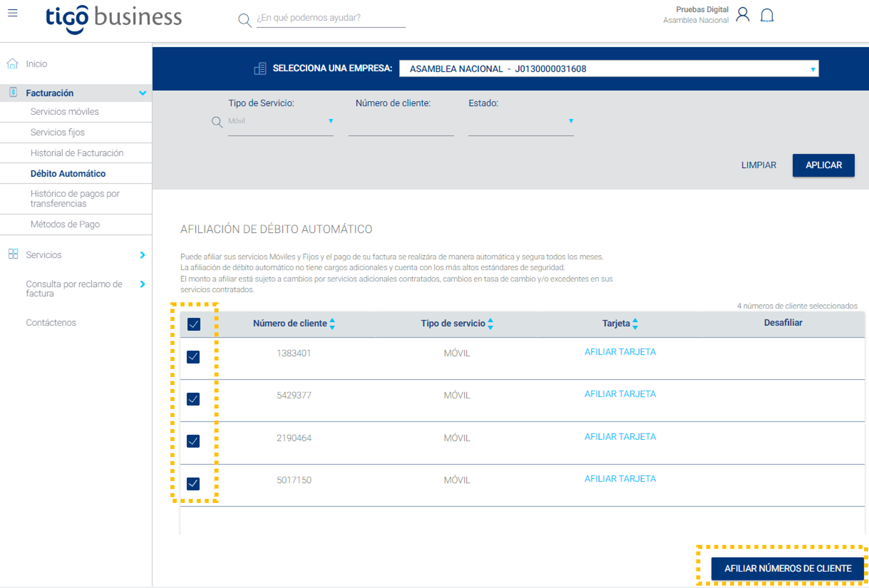Screen dimensions: 869x588
Task: Open the notifications bell icon
Action: (x=767, y=15)
